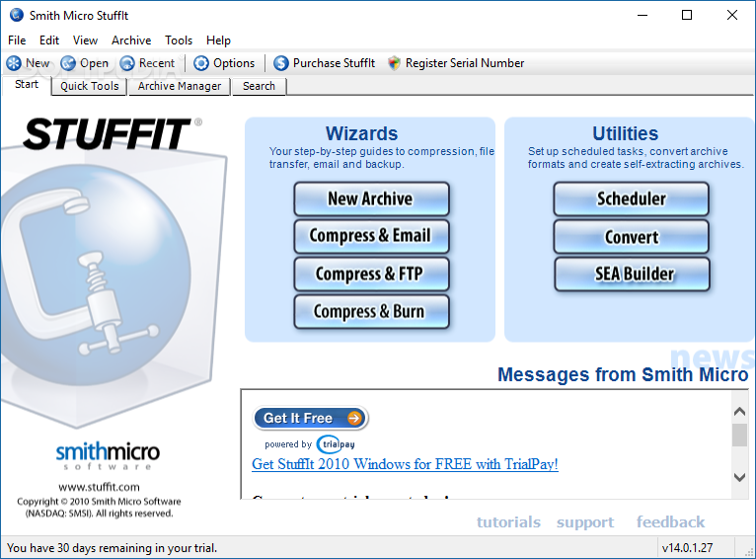Click the Get It Free button
The width and height of the screenshot is (756, 559).
pyautogui.click(x=311, y=418)
